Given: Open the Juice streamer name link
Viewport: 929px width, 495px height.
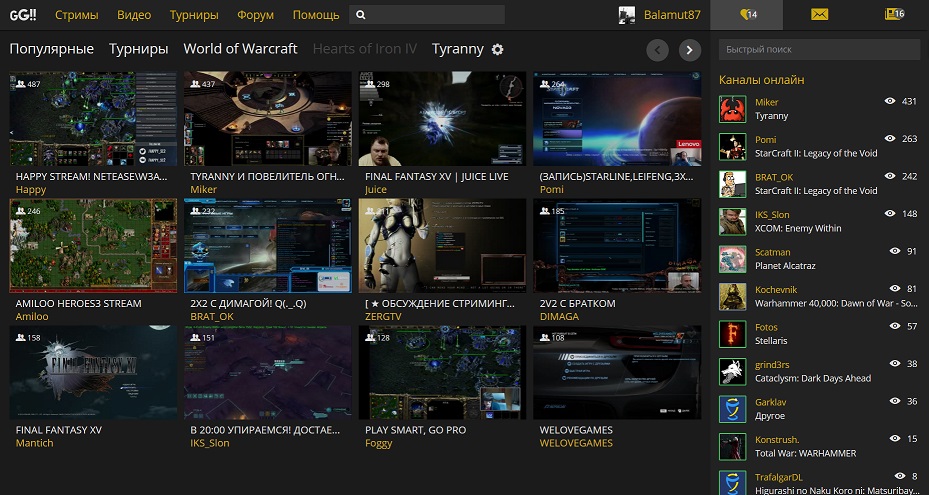Looking at the screenshot, I should click(376, 190).
